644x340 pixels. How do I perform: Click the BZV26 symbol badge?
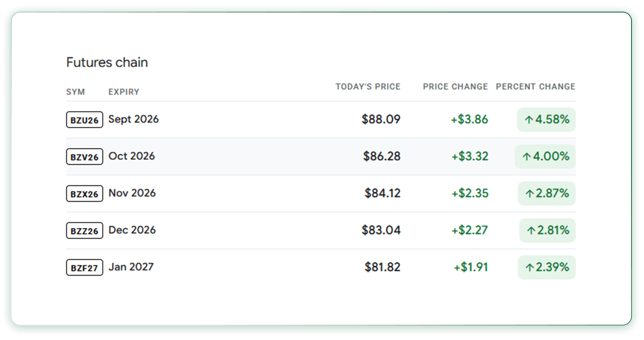(x=85, y=157)
